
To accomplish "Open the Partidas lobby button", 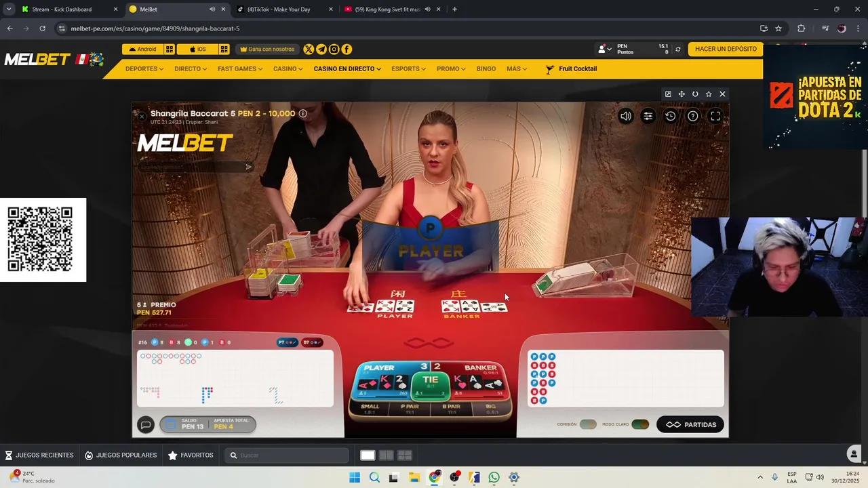I will click(x=690, y=425).
